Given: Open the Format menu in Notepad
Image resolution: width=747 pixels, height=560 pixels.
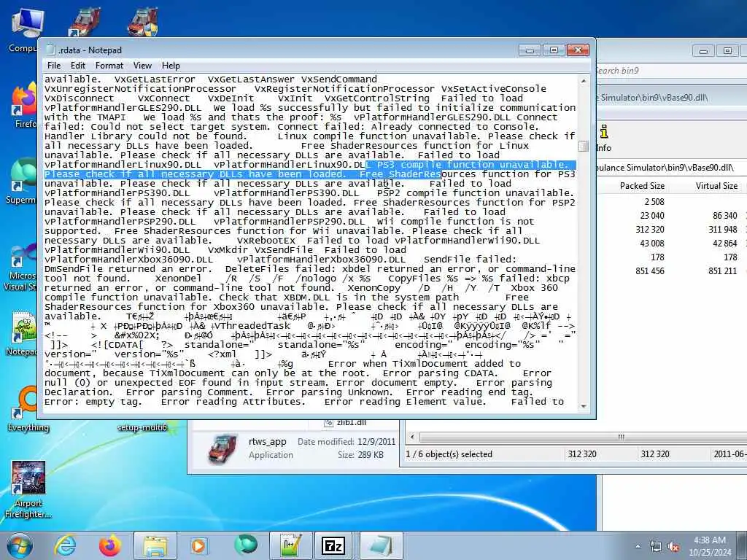Looking at the screenshot, I should tap(109, 66).
